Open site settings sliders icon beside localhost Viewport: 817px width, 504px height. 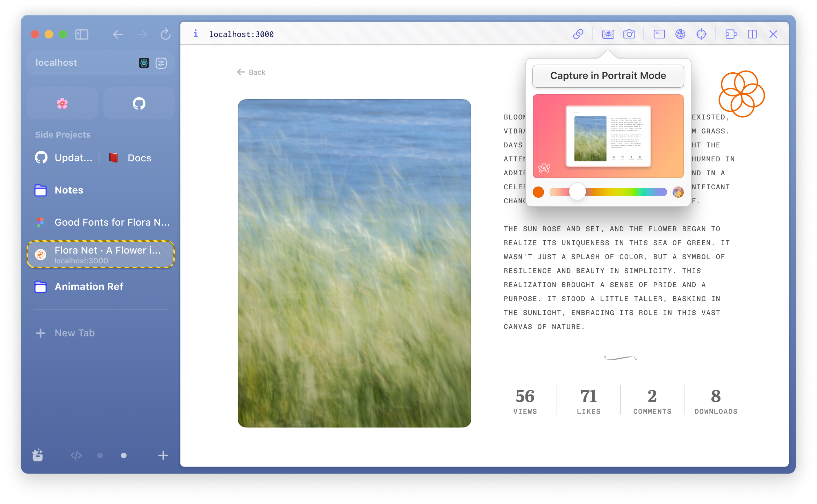(x=161, y=63)
